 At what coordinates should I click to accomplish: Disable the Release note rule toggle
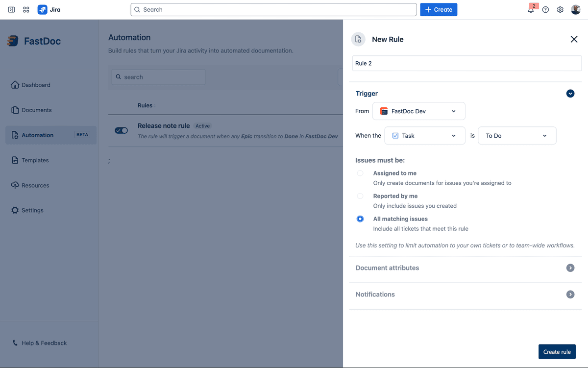(121, 130)
